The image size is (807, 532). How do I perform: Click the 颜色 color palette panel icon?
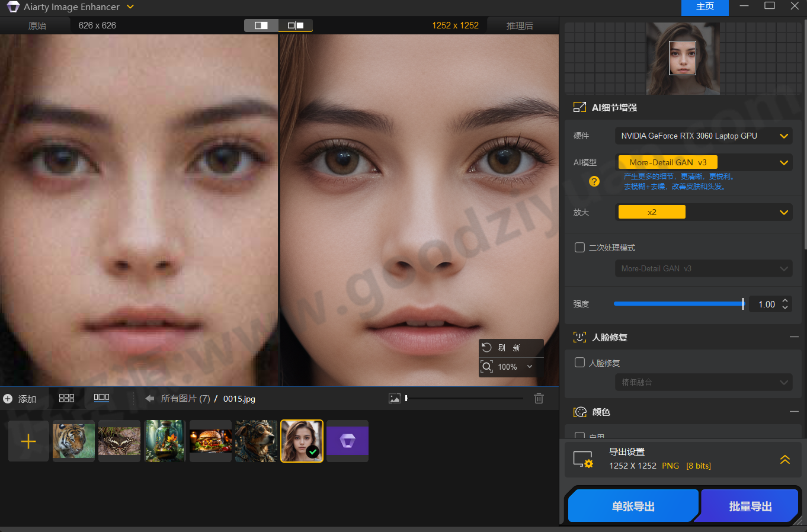pyautogui.click(x=579, y=412)
